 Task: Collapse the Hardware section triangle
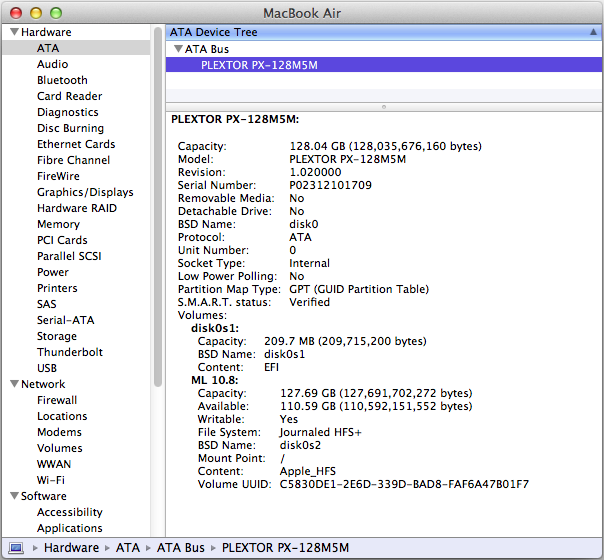13,33
